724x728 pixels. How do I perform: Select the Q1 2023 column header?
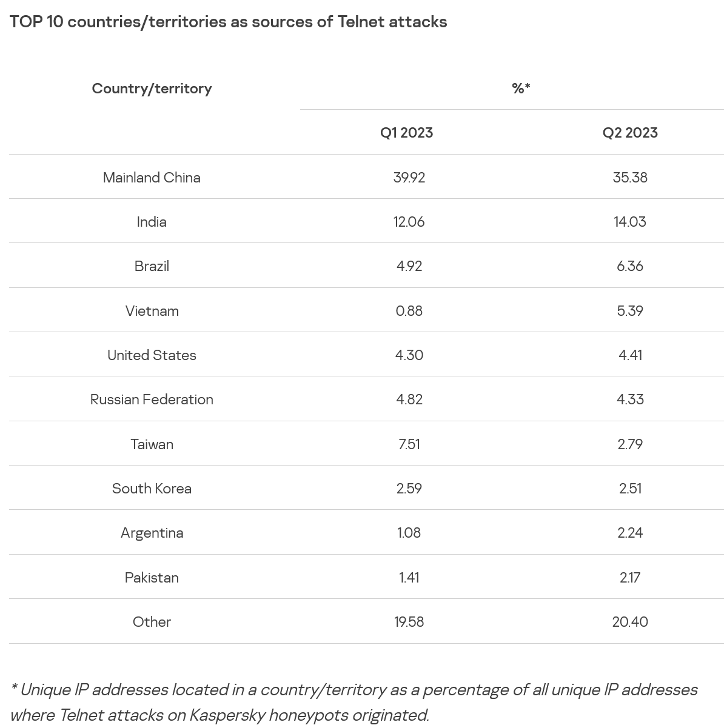(406, 133)
